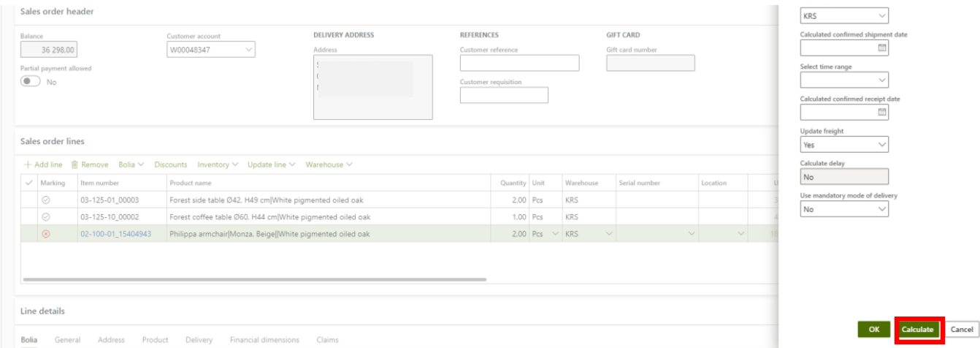This screenshot has height=348, width=980.
Task: Click the Calculate button
Action: tap(917, 330)
